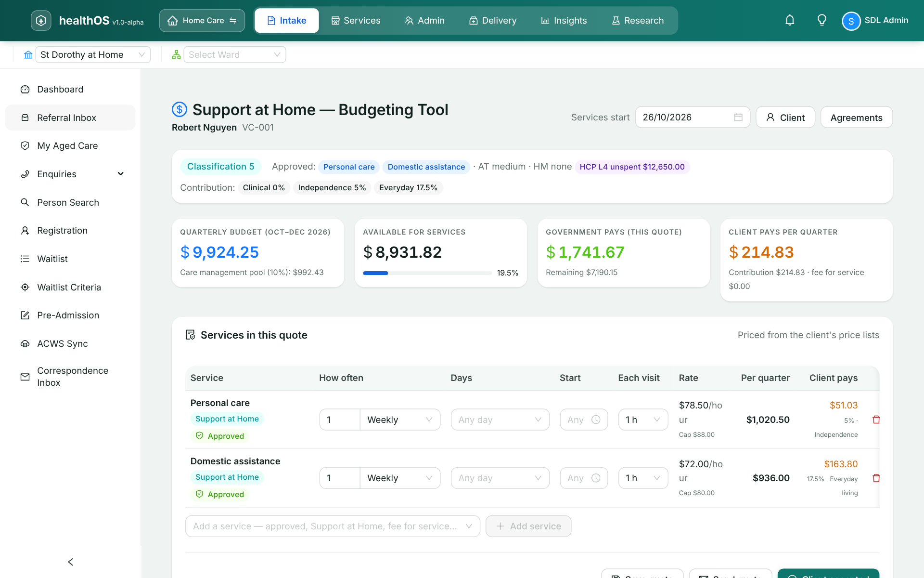
Task: Delete the Personal care service row
Action: [876, 420]
